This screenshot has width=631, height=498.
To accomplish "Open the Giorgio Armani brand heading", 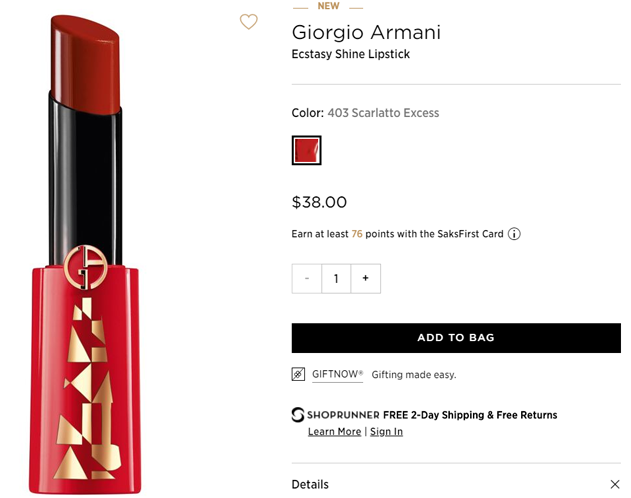I will pyautogui.click(x=366, y=32).
